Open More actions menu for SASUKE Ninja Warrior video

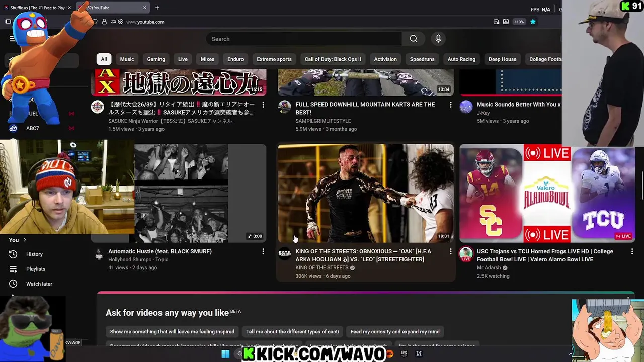pyautogui.click(x=263, y=105)
